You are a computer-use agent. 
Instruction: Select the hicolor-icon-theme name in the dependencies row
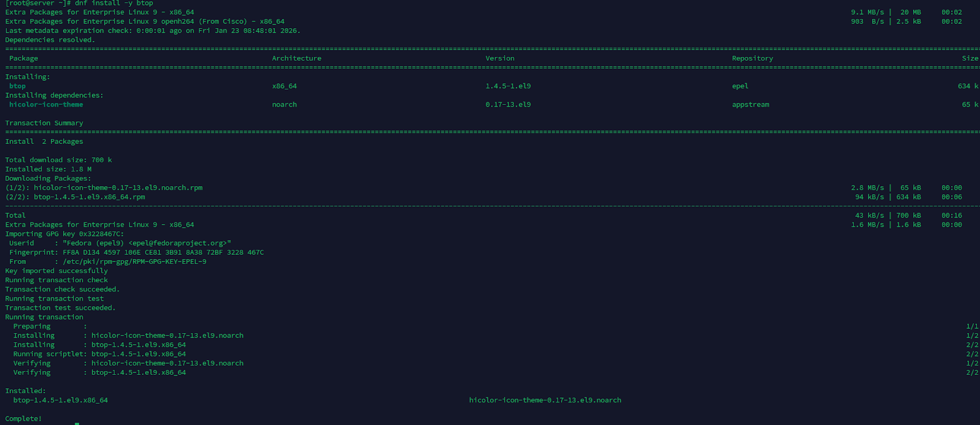pos(46,105)
